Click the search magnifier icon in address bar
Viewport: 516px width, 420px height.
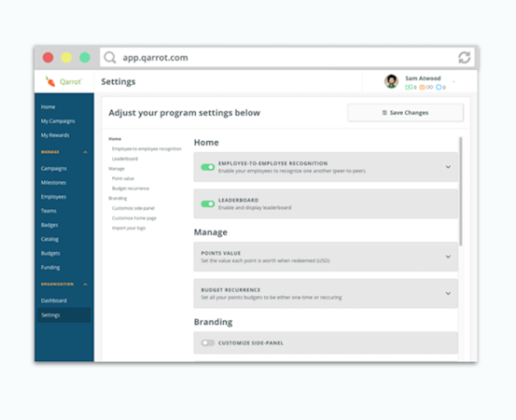pyautogui.click(x=110, y=57)
